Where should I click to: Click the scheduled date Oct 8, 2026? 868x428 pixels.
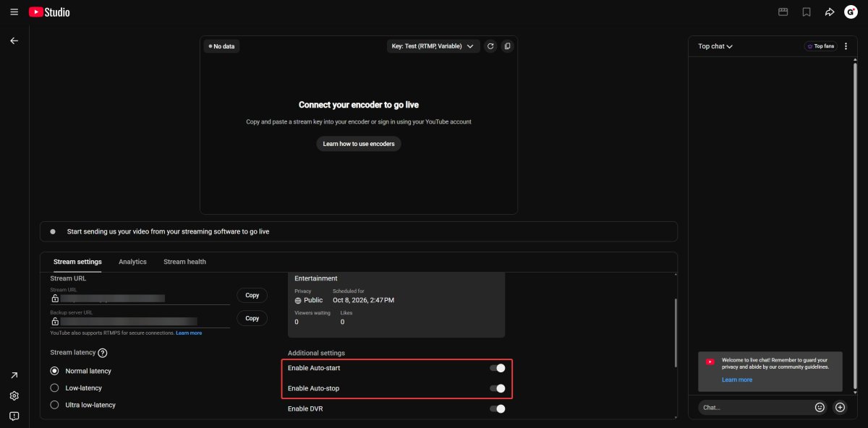(x=363, y=300)
